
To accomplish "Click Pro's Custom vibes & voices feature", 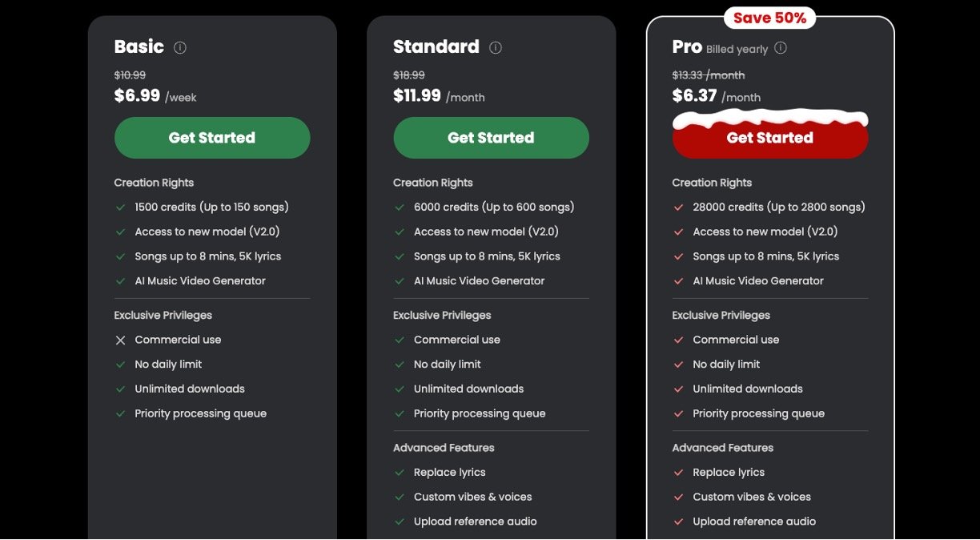I will pyautogui.click(x=752, y=498).
